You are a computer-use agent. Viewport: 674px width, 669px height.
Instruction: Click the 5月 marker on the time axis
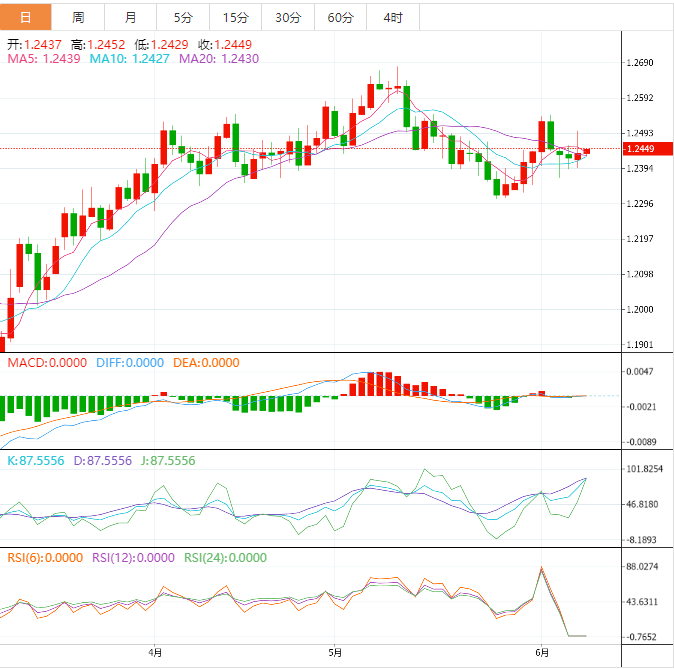(335, 654)
